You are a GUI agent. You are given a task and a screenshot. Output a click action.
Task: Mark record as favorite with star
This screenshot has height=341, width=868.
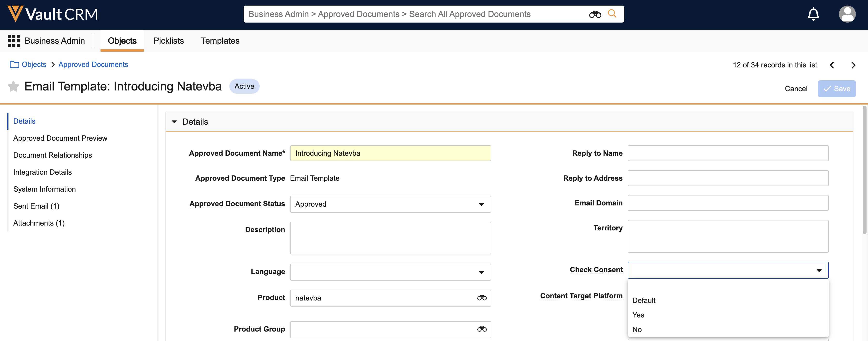point(14,87)
